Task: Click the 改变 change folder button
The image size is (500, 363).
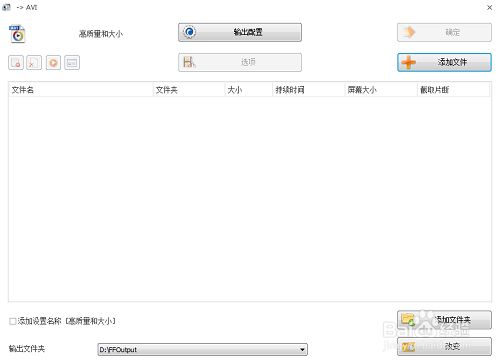Action: click(x=444, y=346)
